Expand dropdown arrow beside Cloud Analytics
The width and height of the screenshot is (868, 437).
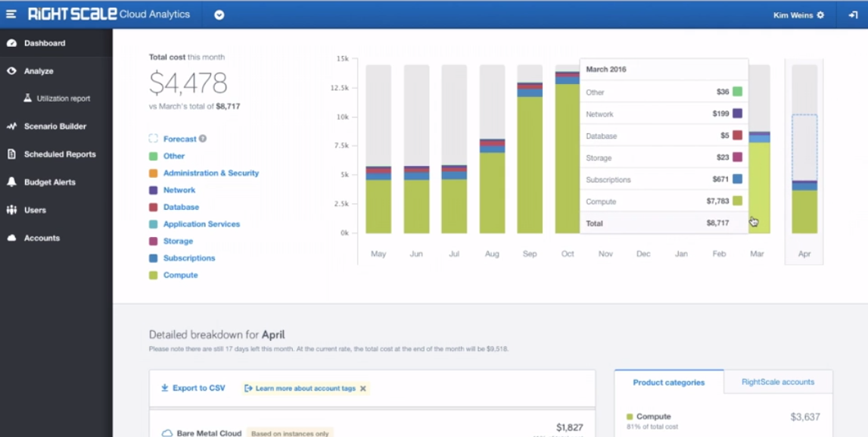coord(219,14)
